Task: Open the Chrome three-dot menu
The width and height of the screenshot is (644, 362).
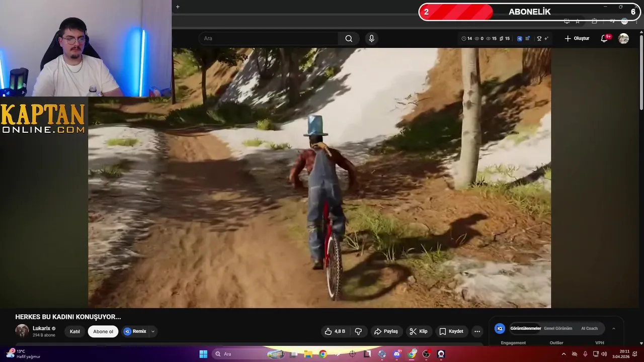Action: [636, 21]
